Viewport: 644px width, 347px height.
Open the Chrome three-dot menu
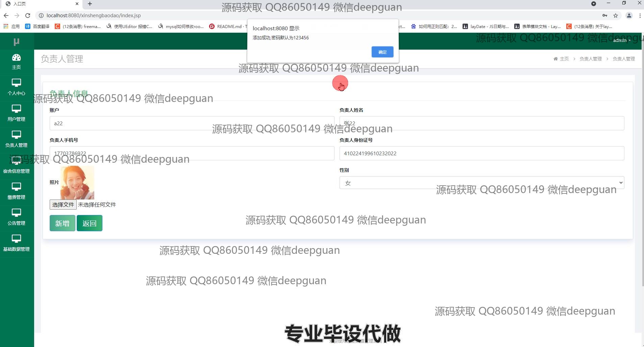pyautogui.click(x=640, y=16)
